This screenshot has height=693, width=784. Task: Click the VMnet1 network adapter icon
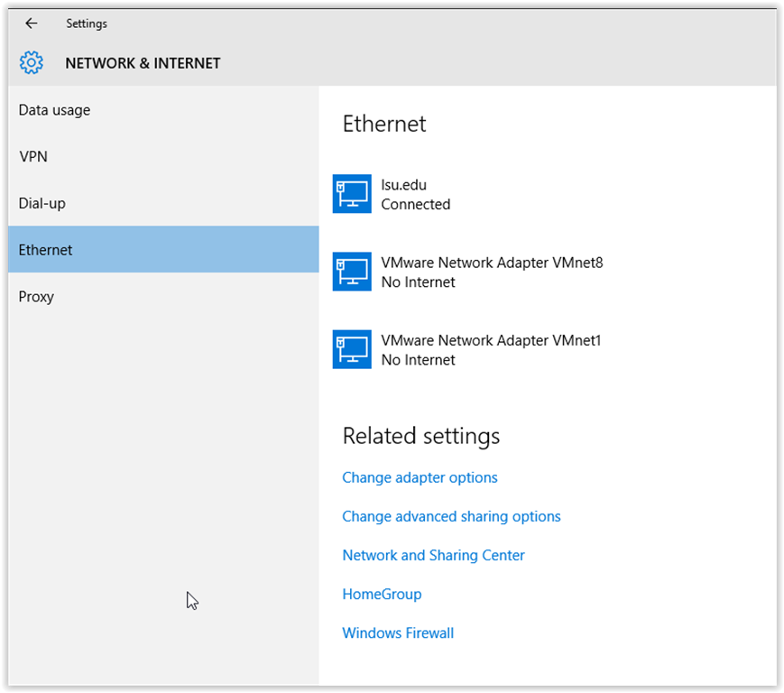click(352, 349)
